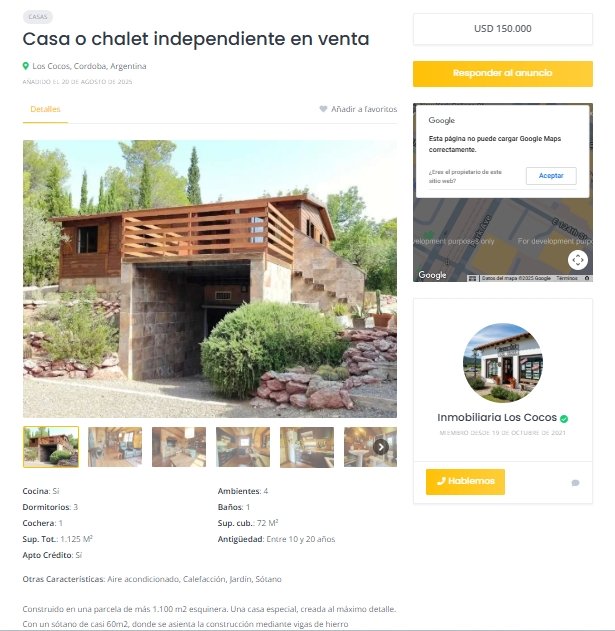Image resolution: width=615 pixels, height=631 pixels.
Task: Open the map Términos link
Action: pyautogui.click(x=567, y=278)
